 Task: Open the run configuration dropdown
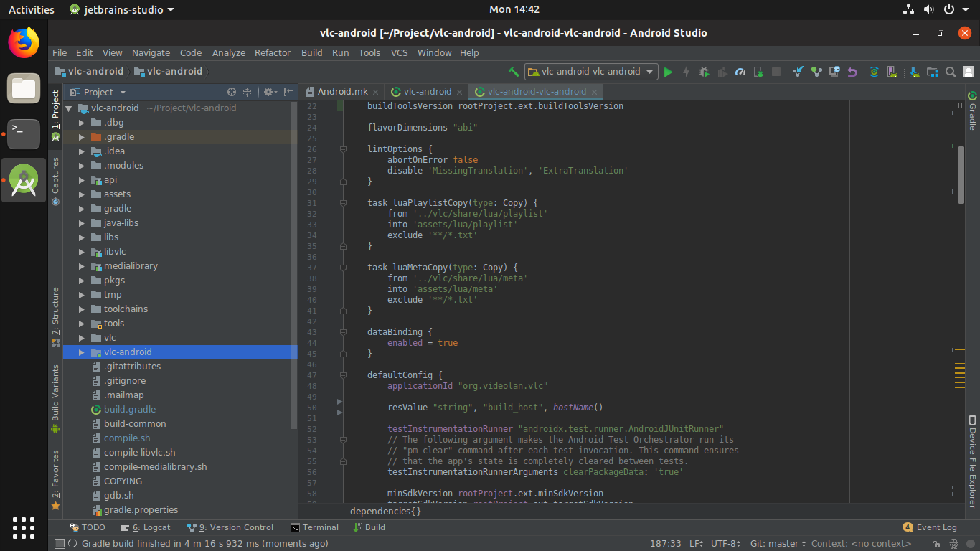tap(591, 72)
